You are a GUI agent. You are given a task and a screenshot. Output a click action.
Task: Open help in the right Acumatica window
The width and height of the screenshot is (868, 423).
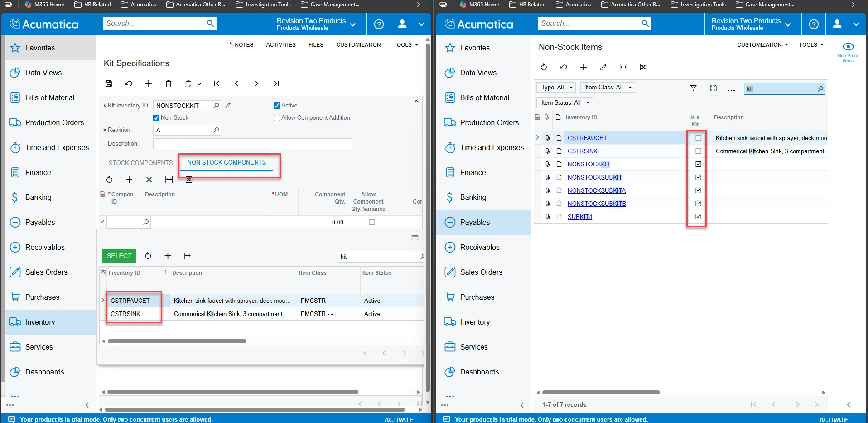click(814, 24)
